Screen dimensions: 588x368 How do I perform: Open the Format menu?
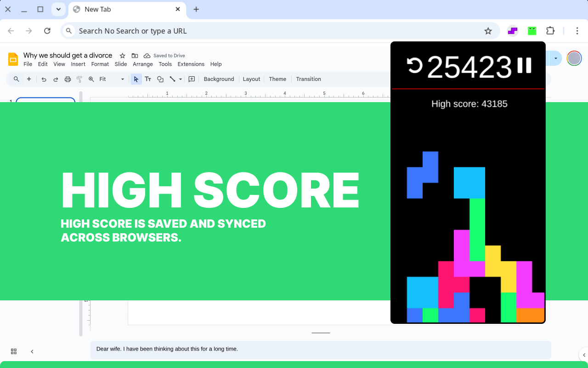(x=100, y=64)
